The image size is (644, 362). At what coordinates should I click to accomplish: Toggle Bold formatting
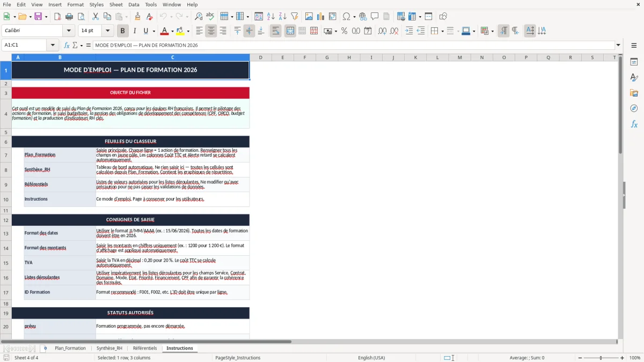click(x=122, y=31)
